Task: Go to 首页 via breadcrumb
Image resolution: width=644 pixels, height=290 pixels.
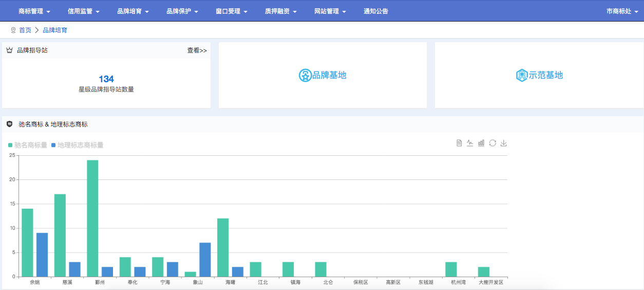Action: [25, 30]
